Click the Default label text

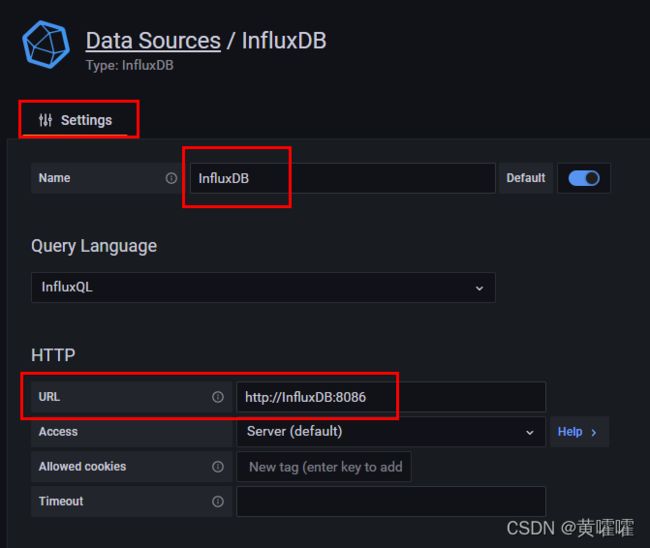(526, 178)
